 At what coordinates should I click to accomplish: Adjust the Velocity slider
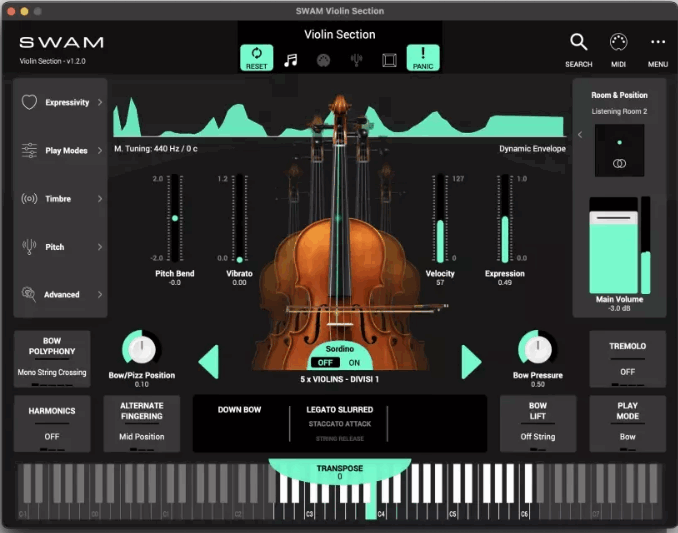click(x=440, y=218)
